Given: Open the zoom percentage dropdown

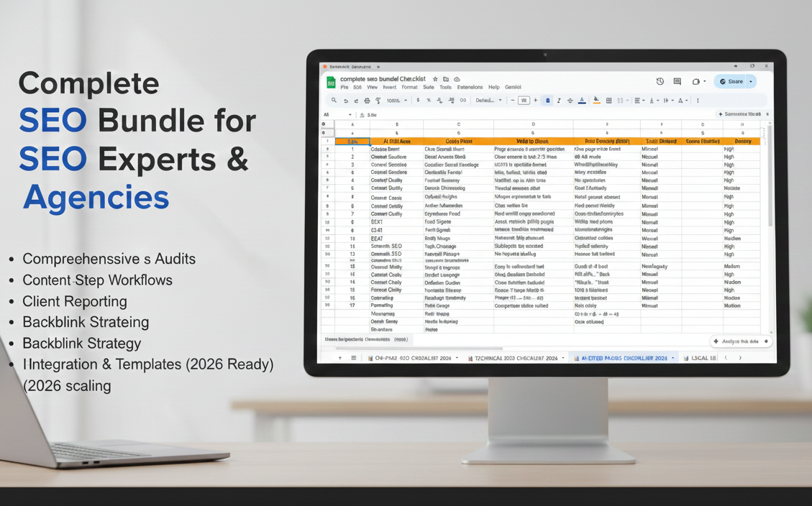Looking at the screenshot, I should [396, 101].
